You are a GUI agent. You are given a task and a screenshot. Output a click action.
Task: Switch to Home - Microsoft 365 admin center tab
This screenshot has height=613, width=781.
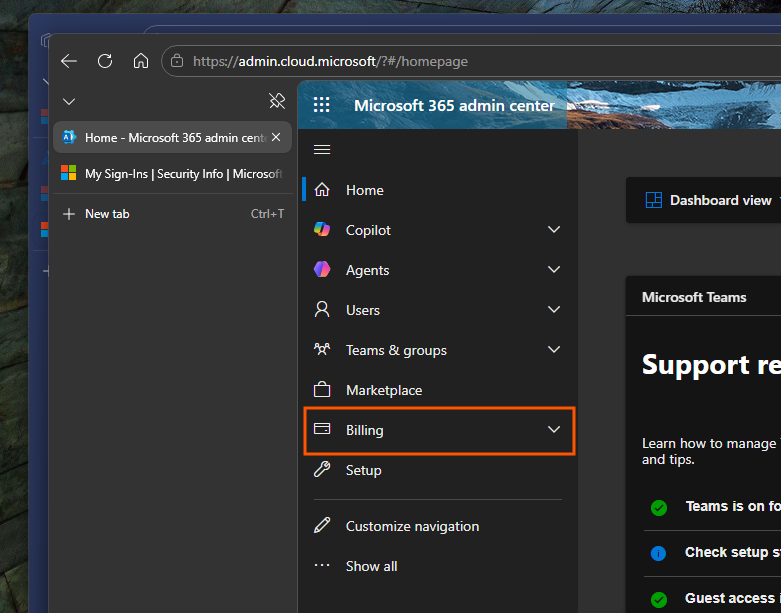[172, 137]
